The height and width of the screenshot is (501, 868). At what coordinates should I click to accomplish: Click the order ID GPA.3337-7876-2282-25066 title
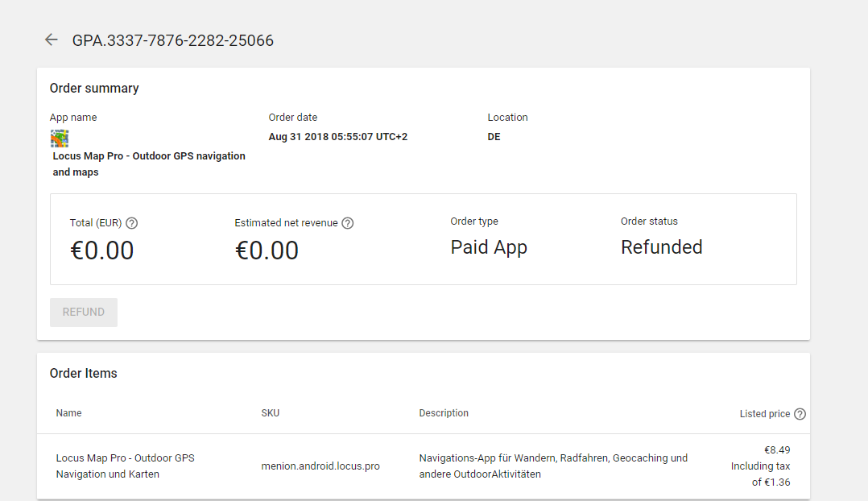coord(173,40)
